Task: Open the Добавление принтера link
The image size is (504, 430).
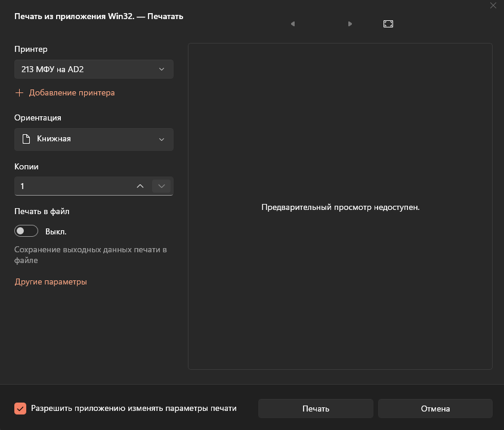Action: tap(72, 93)
